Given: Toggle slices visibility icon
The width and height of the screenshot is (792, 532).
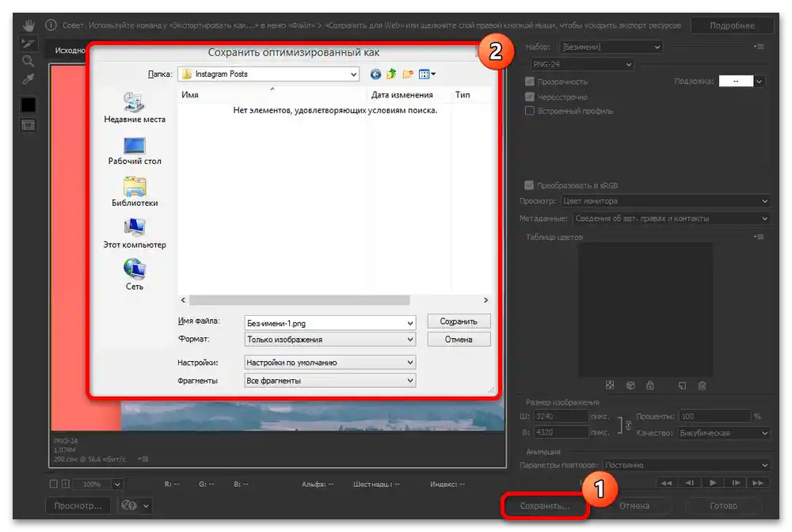Looking at the screenshot, I should tap(29, 124).
